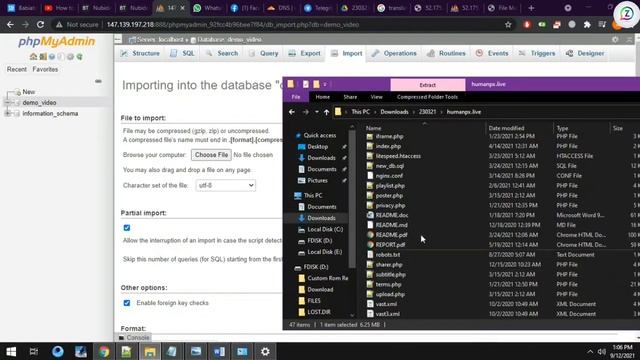Click the new_db.sql file icon
Screen dimensions: 640x360
pos(370,166)
